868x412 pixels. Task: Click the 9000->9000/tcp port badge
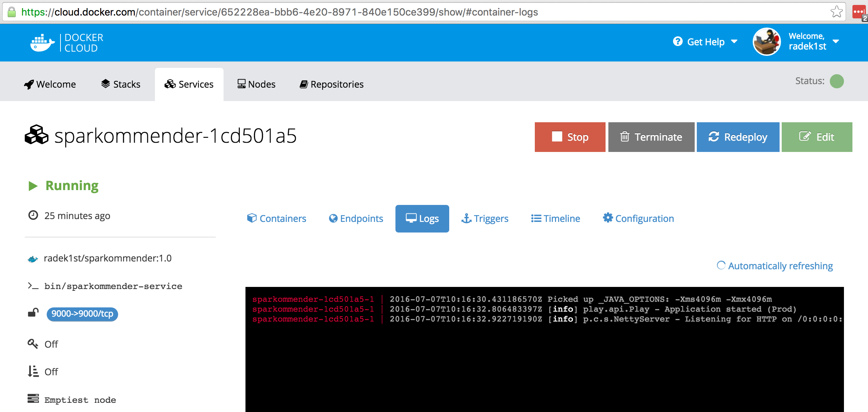coord(82,314)
